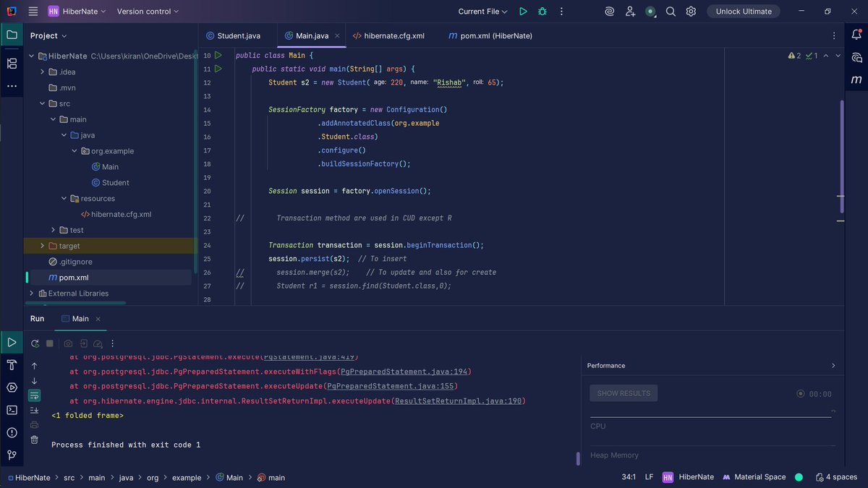Screen dimensions: 868x488
Task: Open the Build hammer tool window
Action: (12, 365)
